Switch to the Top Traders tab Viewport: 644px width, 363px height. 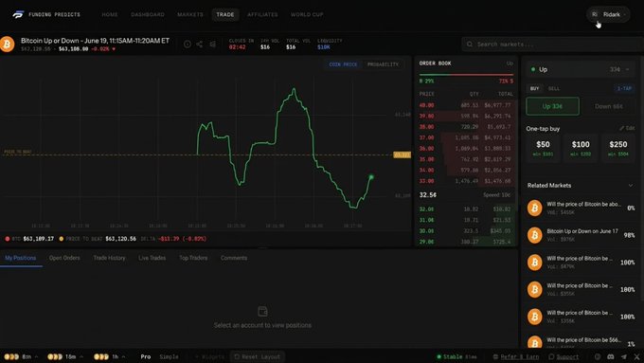click(x=193, y=258)
